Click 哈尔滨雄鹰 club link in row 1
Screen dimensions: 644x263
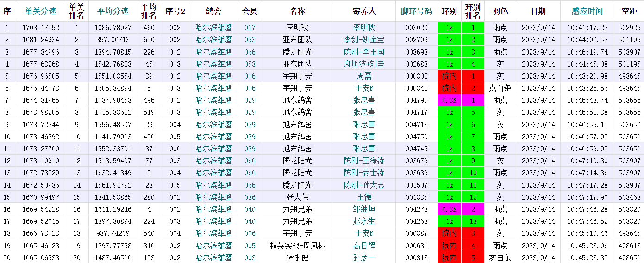click(213, 28)
